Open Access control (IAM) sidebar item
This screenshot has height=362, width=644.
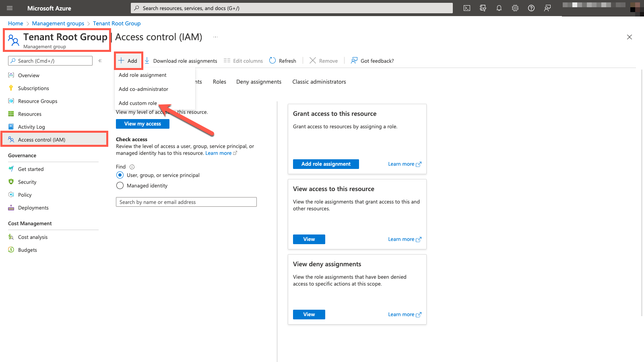[54, 140]
